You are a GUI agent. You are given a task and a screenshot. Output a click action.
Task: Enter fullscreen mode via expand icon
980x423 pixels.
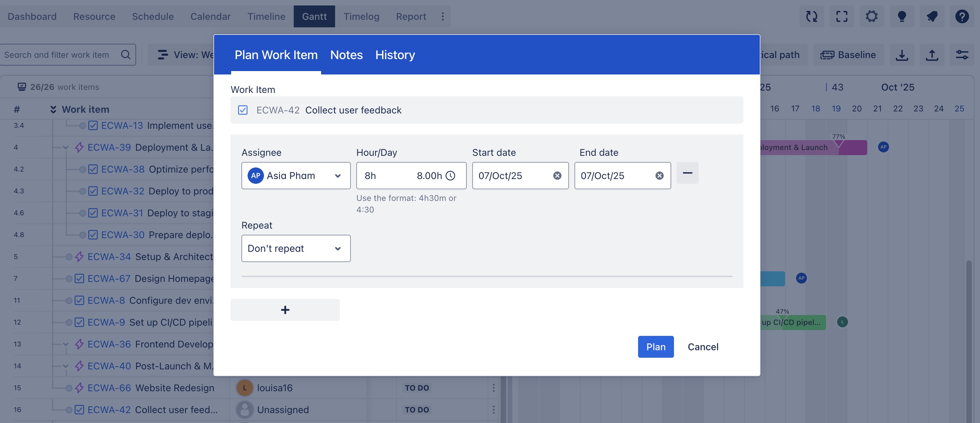842,16
